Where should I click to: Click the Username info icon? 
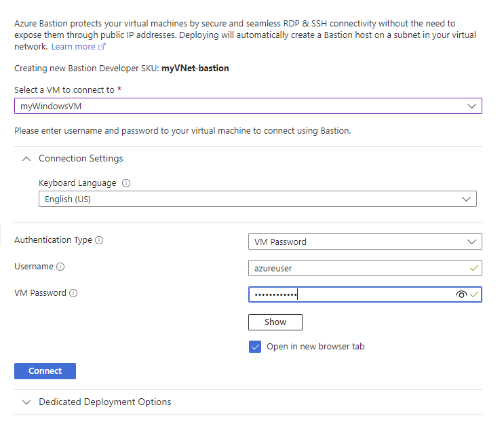coord(60,267)
